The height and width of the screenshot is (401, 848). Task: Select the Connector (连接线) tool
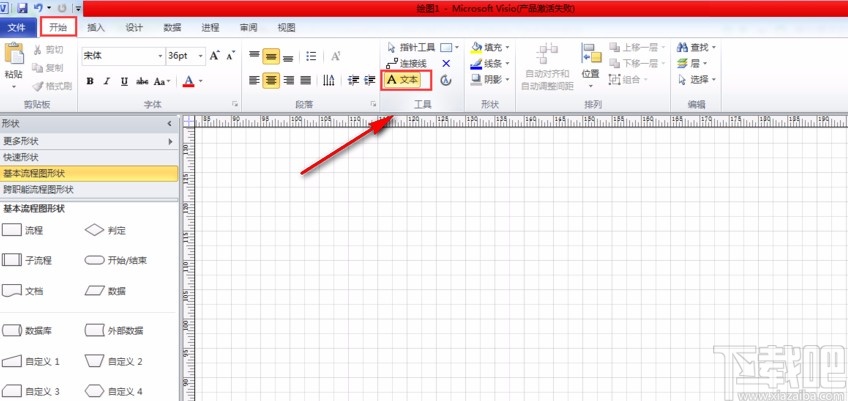coord(407,64)
